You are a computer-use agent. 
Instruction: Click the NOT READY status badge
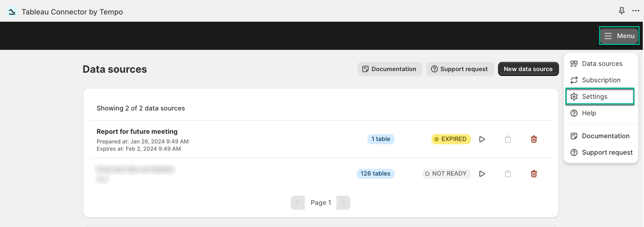[x=446, y=174]
